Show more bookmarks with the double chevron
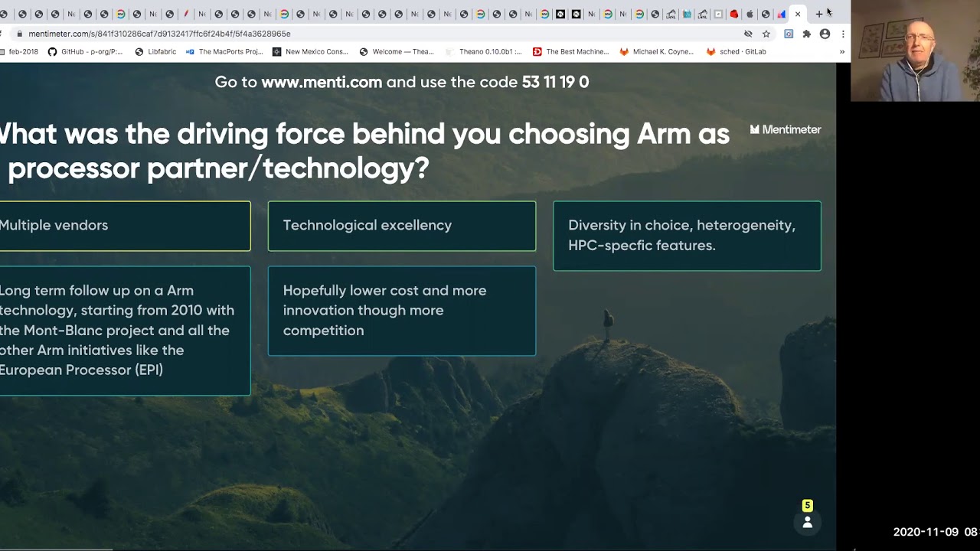Screen dimensions: 980x551 [842, 52]
